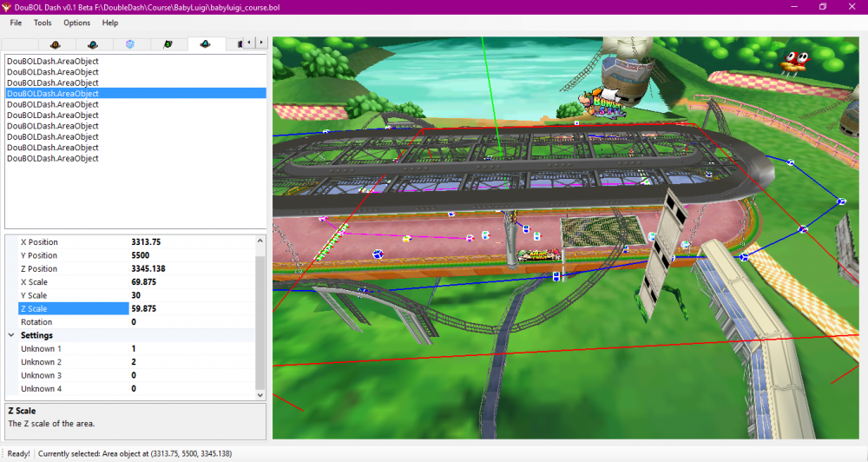Edit Unknown 4 value field
The height and width of the screenshot is (462, 868).
[192, 388]
